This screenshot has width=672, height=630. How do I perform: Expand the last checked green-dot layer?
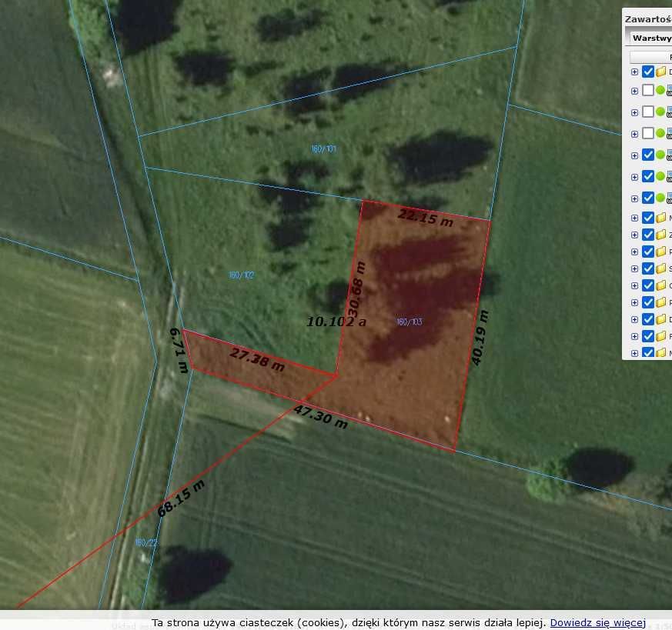click(x=635, y=198)
